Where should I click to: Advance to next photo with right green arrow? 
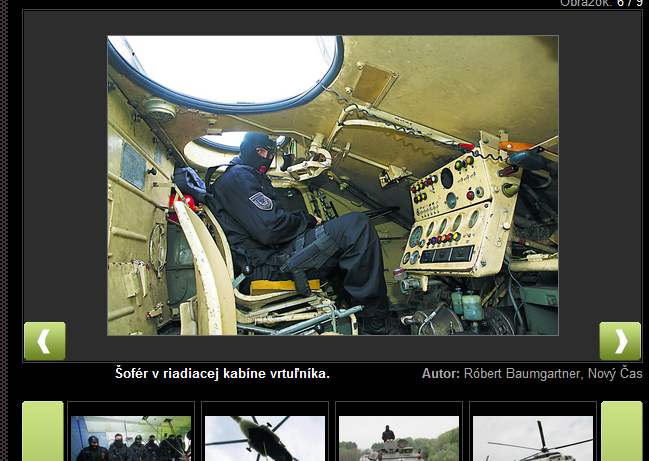(619, 341)
